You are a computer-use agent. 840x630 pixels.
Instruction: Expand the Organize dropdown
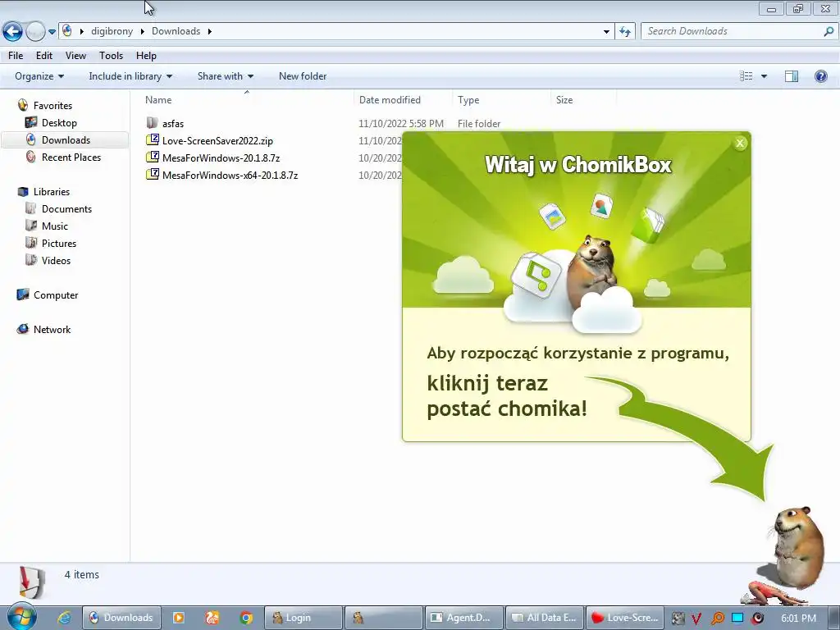coord(39,76)
